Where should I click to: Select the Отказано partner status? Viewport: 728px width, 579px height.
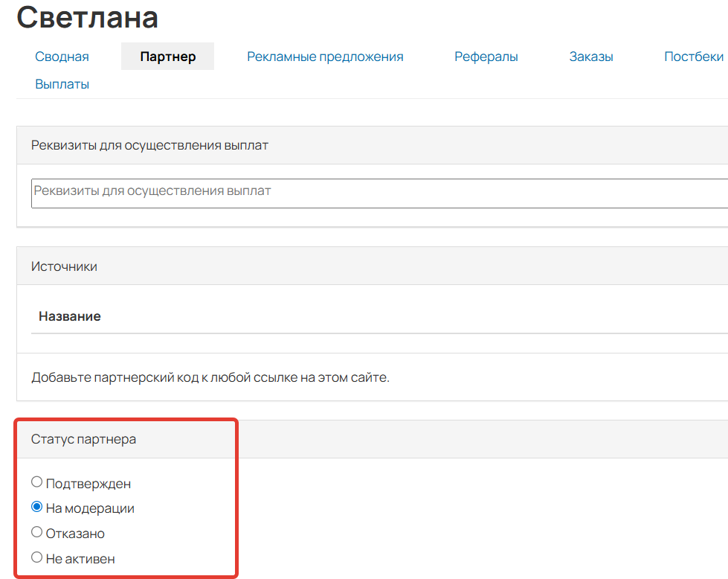click(x=36, y=532)
